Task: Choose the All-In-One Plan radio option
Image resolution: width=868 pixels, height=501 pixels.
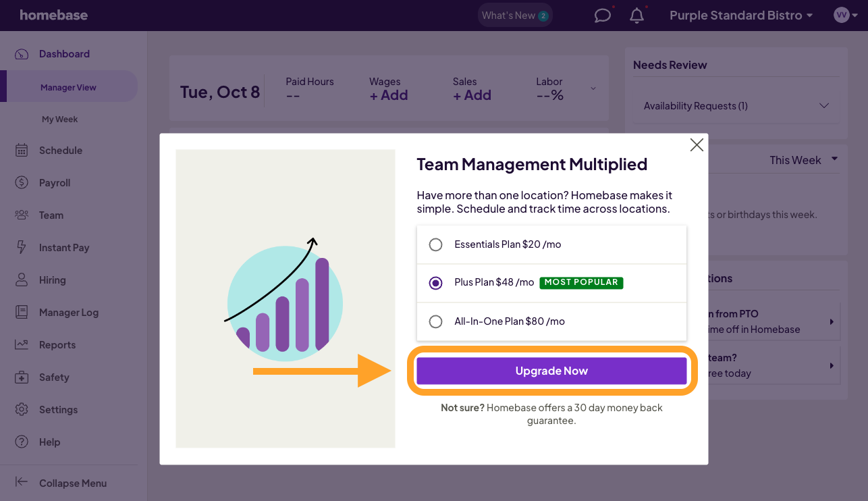Action: (x=436, y=321)
